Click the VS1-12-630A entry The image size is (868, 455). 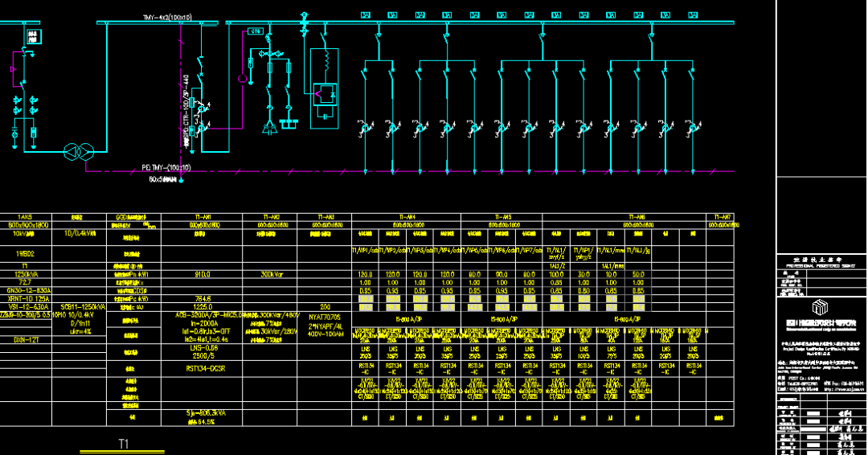[x=28, y=306]
